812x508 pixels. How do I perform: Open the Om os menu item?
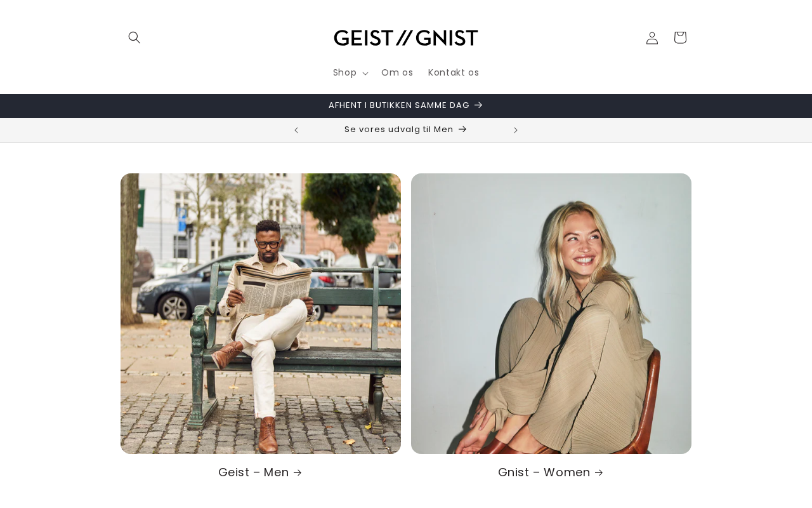pyautogui.click(x=397, y=72)
